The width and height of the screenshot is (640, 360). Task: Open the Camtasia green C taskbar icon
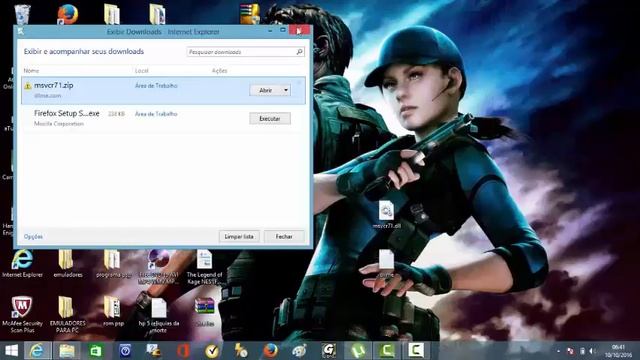point(387,351)
